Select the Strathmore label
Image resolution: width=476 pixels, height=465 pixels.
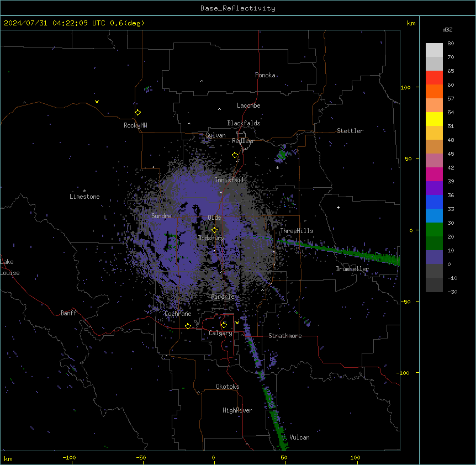tap(285, 336)
